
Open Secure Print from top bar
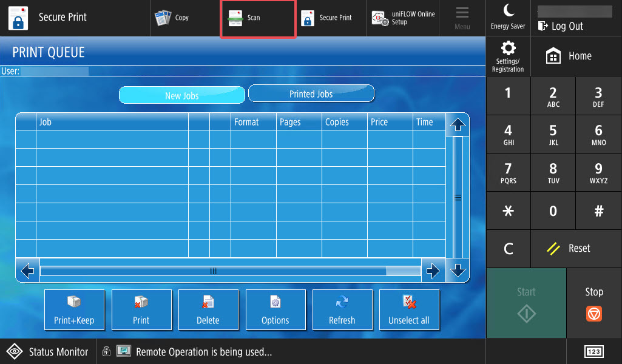(x=331, y=18)
